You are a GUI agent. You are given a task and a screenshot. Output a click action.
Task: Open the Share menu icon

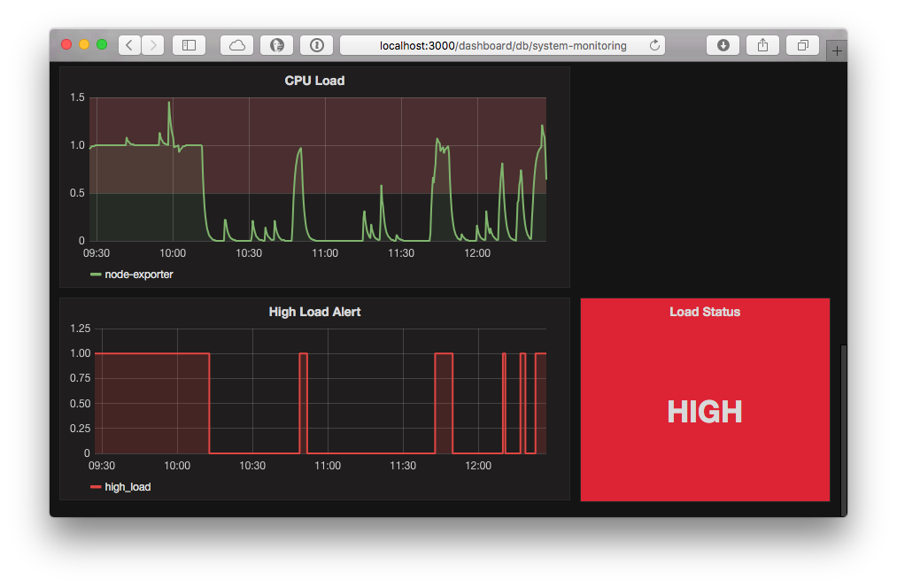coord(762,45)
